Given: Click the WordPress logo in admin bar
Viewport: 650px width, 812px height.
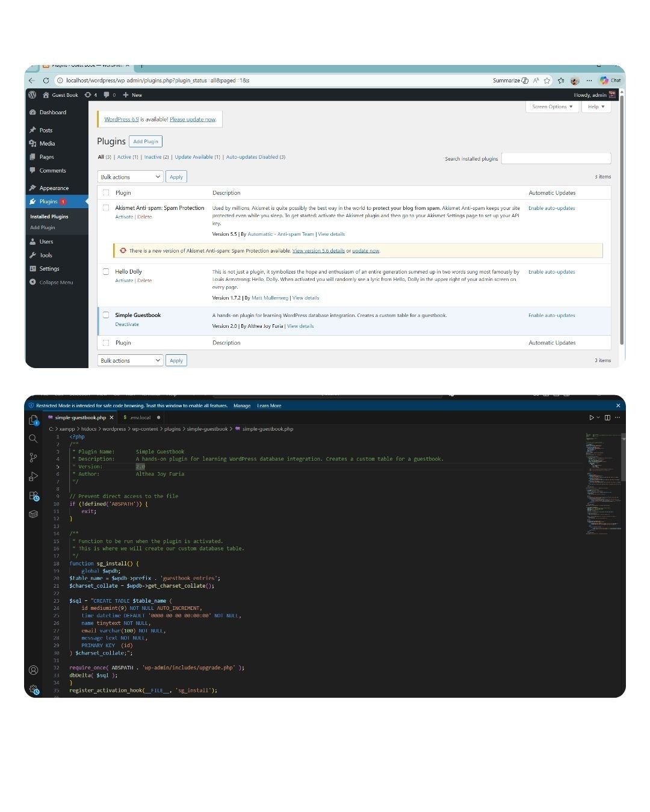Looking at the screenshot, I should click(x=32, y=95).
